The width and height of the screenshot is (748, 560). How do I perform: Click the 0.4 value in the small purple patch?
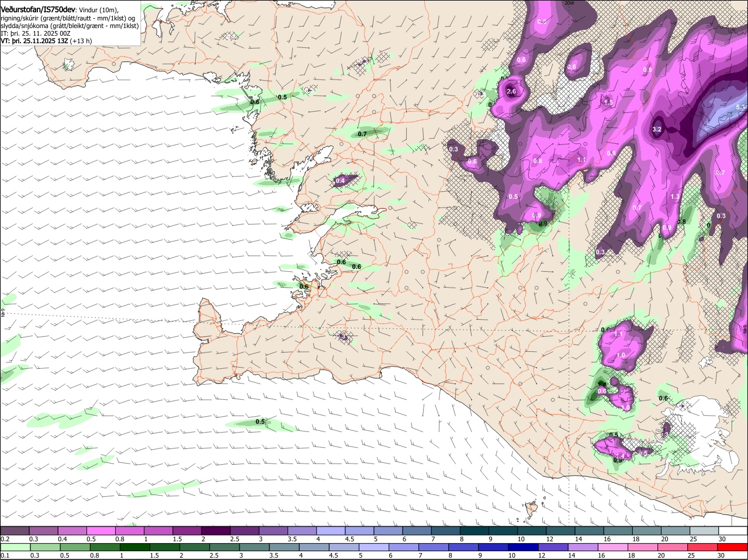tap(340, 181)
